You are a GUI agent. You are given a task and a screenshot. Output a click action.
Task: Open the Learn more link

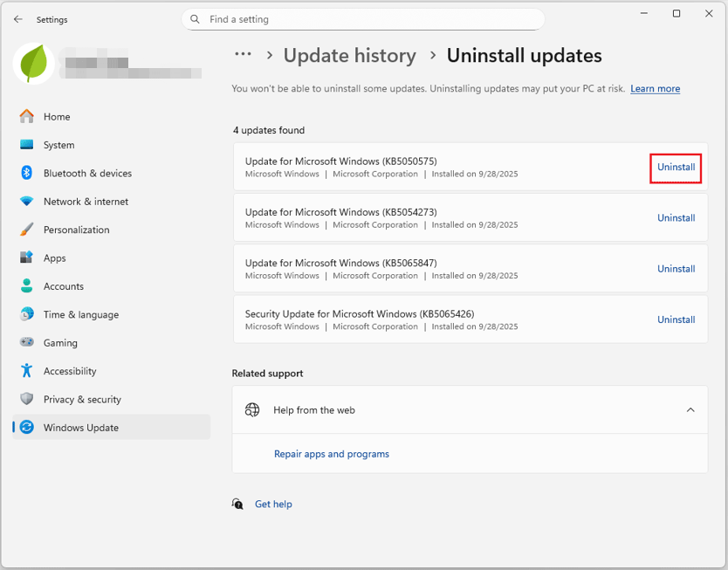click(x=655, y=88)
